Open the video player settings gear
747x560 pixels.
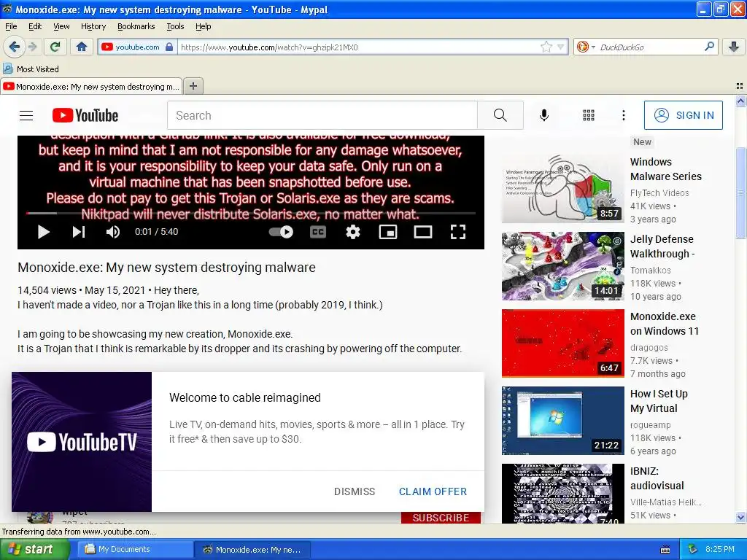pyautogui.click(x=352, y=232)
